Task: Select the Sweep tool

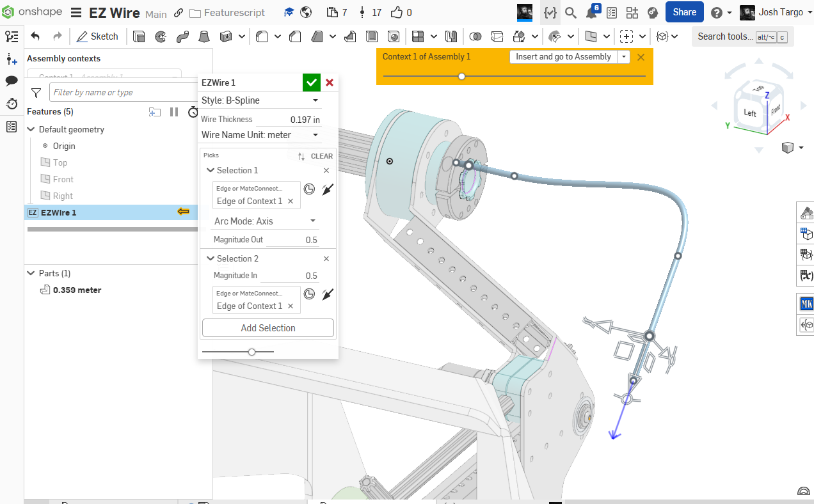Action: [182, 36]
